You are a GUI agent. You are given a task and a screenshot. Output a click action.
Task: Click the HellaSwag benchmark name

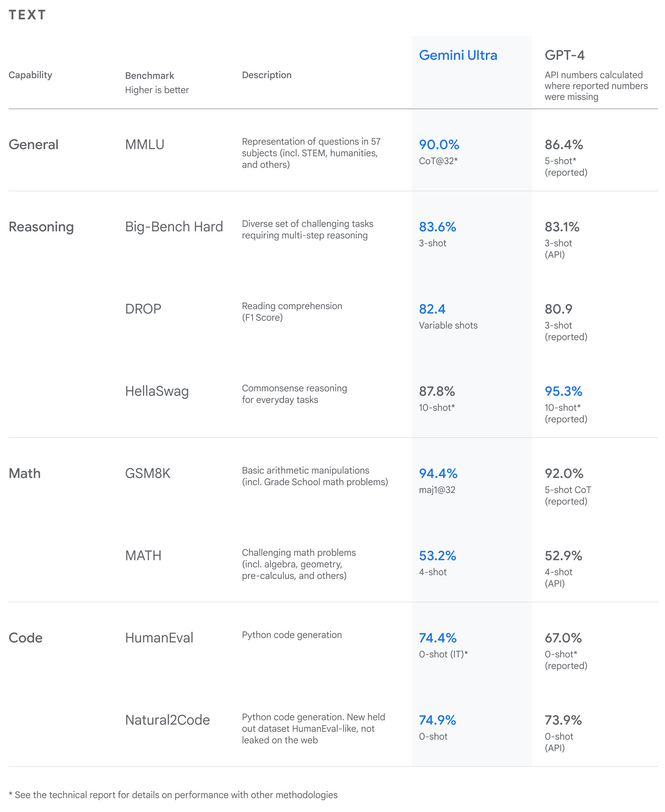point(157,391)
